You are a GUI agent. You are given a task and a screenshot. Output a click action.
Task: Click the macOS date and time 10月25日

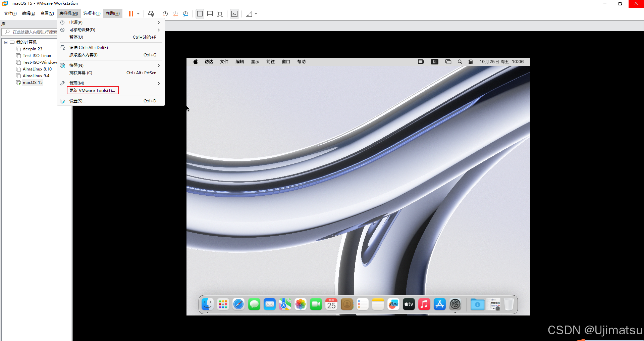[x=501, y=62]
